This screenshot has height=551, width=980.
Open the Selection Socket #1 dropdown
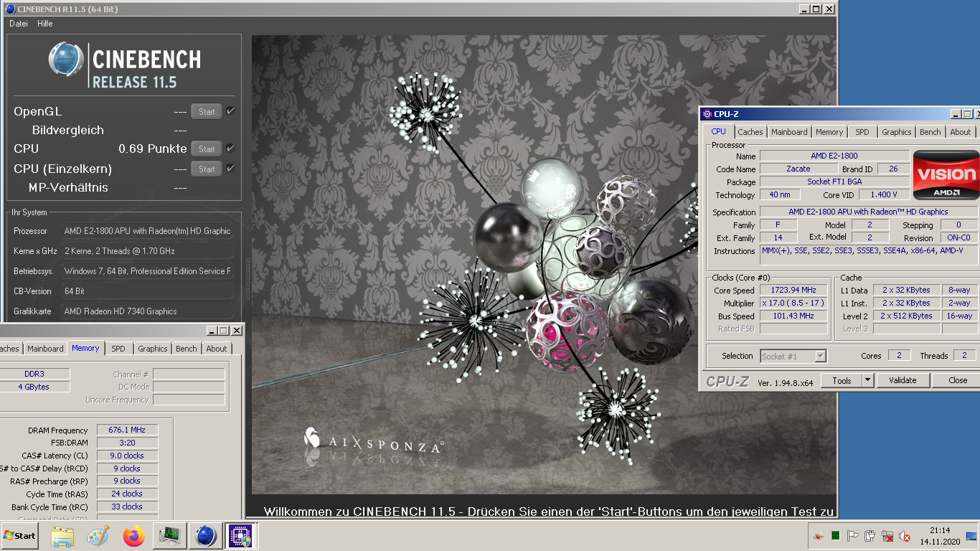[x=793, y=356]
